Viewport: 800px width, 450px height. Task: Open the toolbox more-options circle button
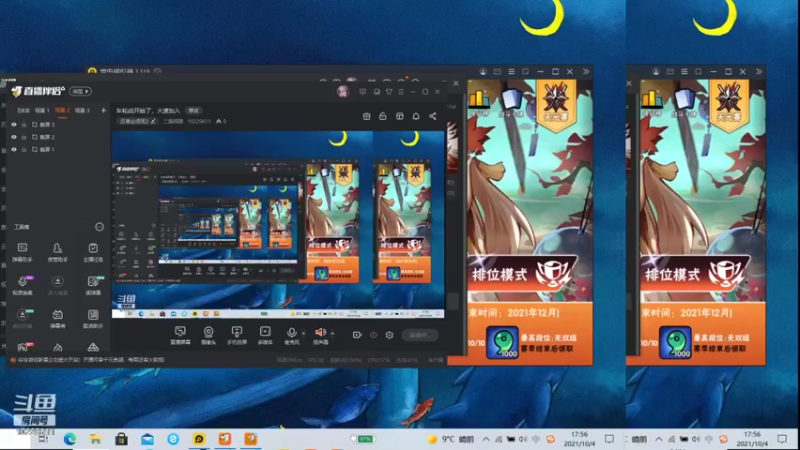coord(99,227)
